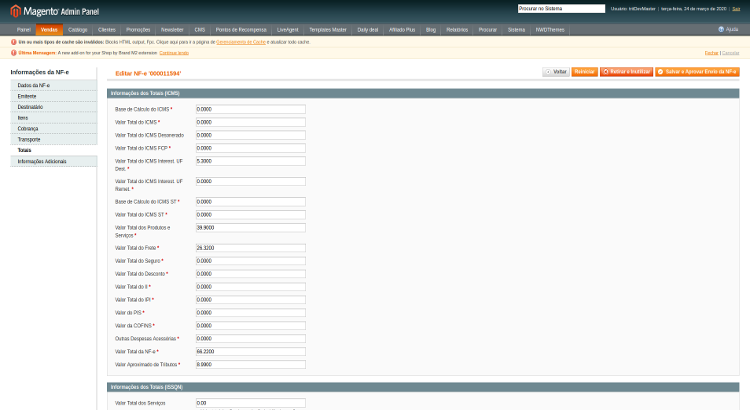The width and height of the screenshot is (750, 410).
Task: Click the Reiniciar button
Action: point(585,72)
